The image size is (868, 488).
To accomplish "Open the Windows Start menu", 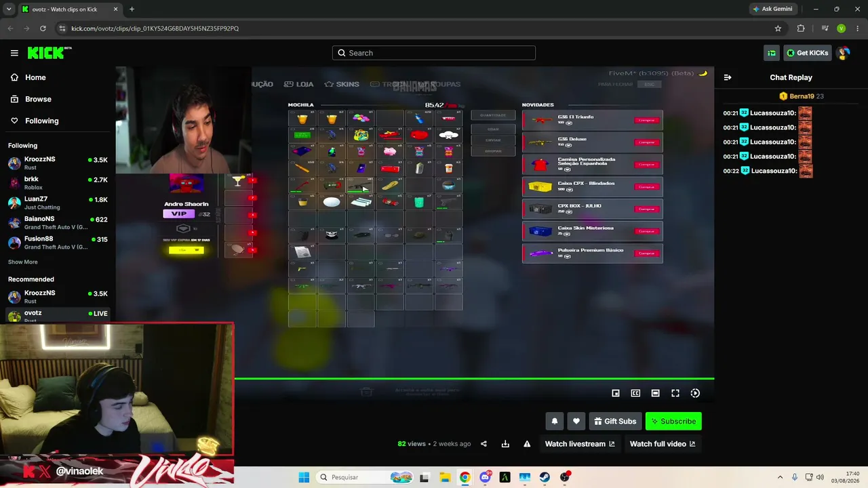I will pos(304,477).
